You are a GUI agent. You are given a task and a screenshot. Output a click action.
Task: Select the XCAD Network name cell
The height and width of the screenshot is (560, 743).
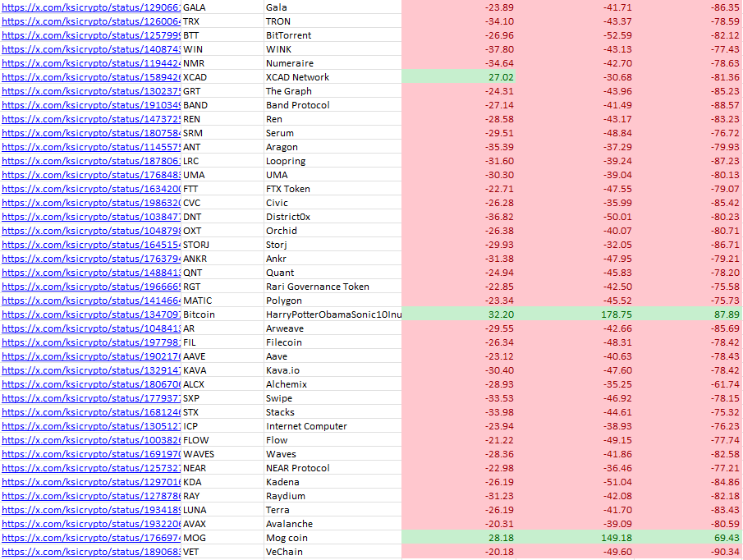(x=333, y=77)
